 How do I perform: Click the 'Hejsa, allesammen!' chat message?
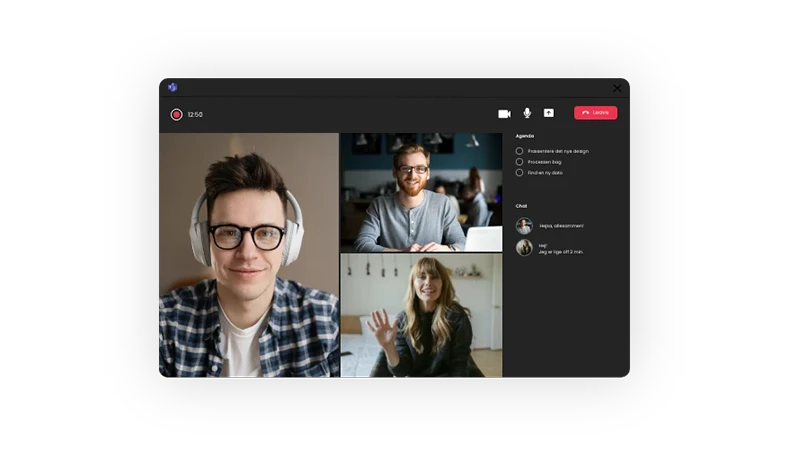point(562,226)
